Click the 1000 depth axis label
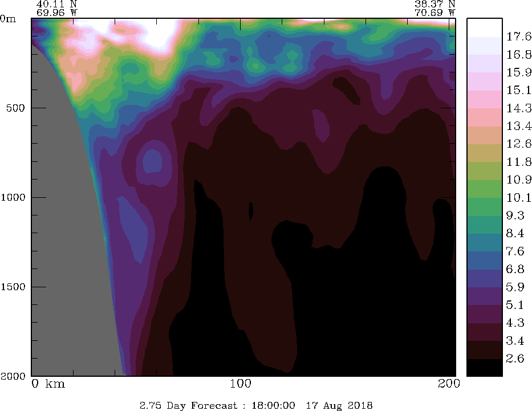The height and width of the screenshot is (411, 532). coord(13,197)
